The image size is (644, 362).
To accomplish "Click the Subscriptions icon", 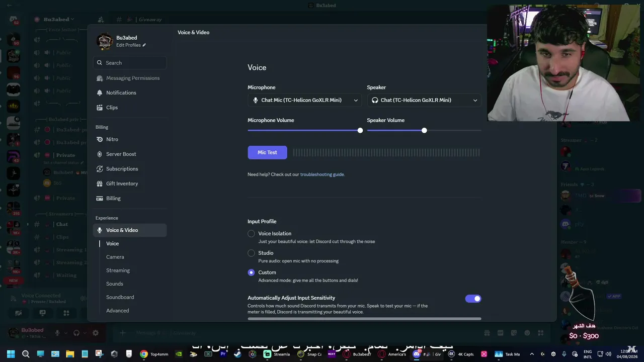I will 100,169.
